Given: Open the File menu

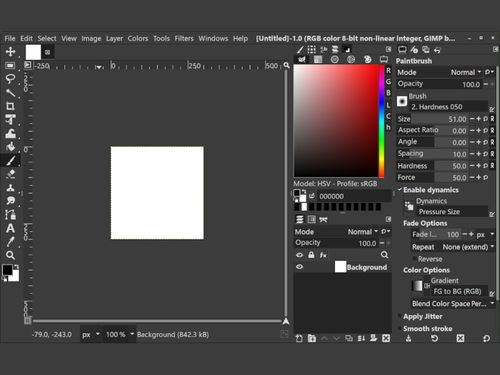Looking at the screenshot, I should 10,39.
